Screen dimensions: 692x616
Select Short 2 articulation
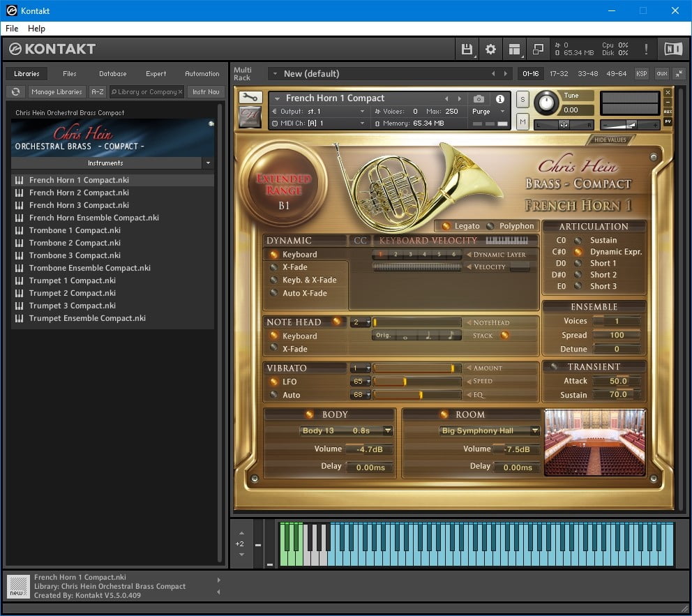[578, 274]
